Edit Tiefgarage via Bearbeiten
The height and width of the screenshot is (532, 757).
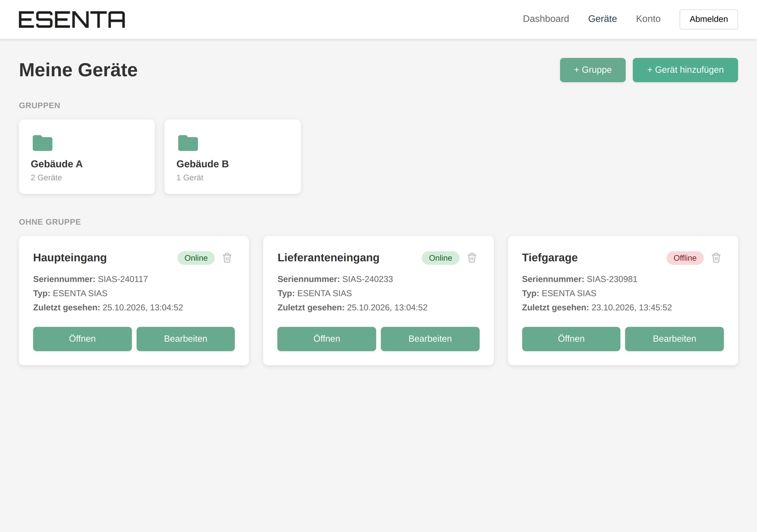[674, 339]
